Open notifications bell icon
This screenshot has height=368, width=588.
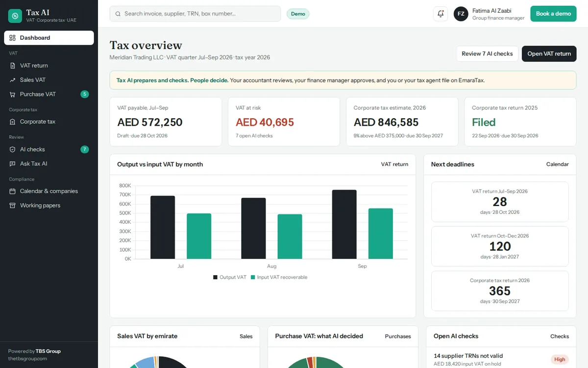[441, 14]
